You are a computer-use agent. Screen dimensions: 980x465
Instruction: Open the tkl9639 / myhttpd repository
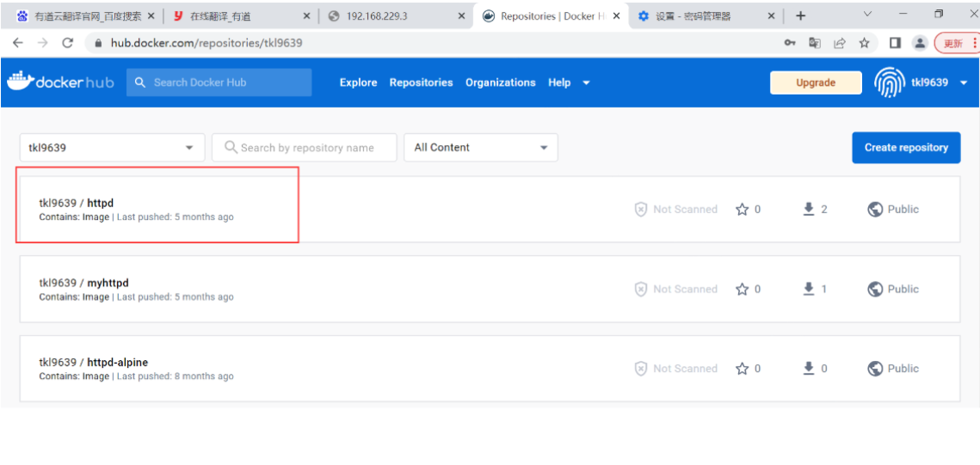point(83,283)
